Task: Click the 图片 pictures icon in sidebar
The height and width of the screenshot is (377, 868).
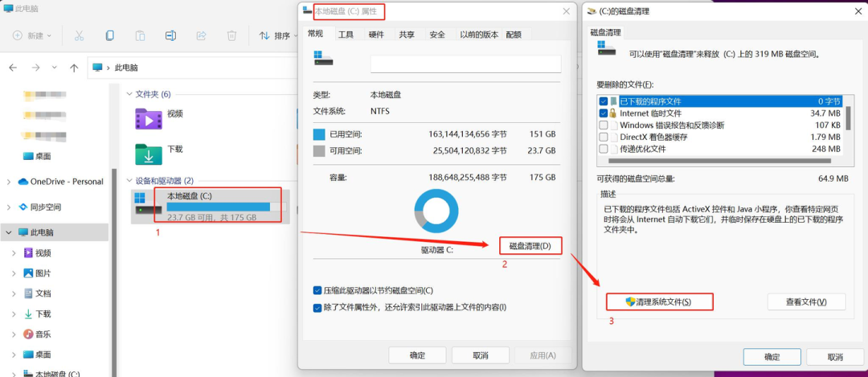Action: 28,273
